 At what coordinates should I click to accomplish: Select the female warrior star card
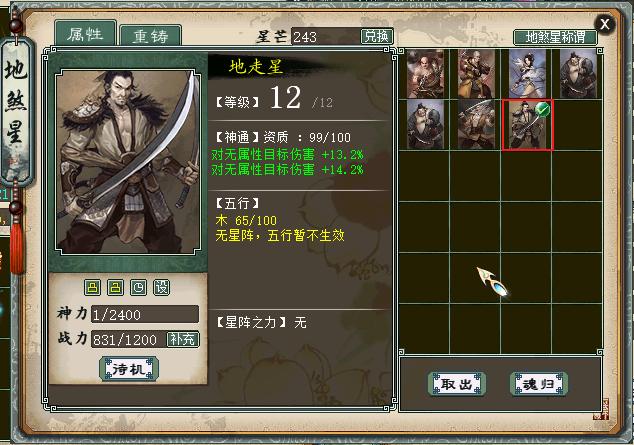point(527,74)
